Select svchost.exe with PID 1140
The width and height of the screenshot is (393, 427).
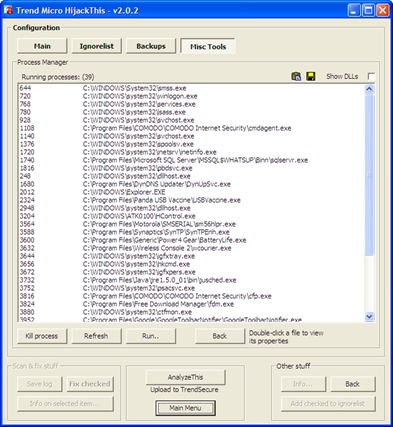point(192,136)
